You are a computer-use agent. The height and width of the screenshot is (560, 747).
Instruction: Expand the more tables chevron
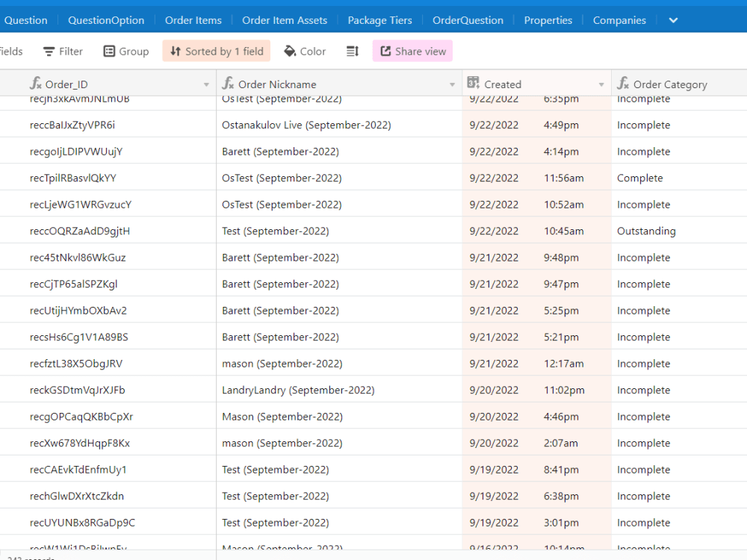[673, 20]
